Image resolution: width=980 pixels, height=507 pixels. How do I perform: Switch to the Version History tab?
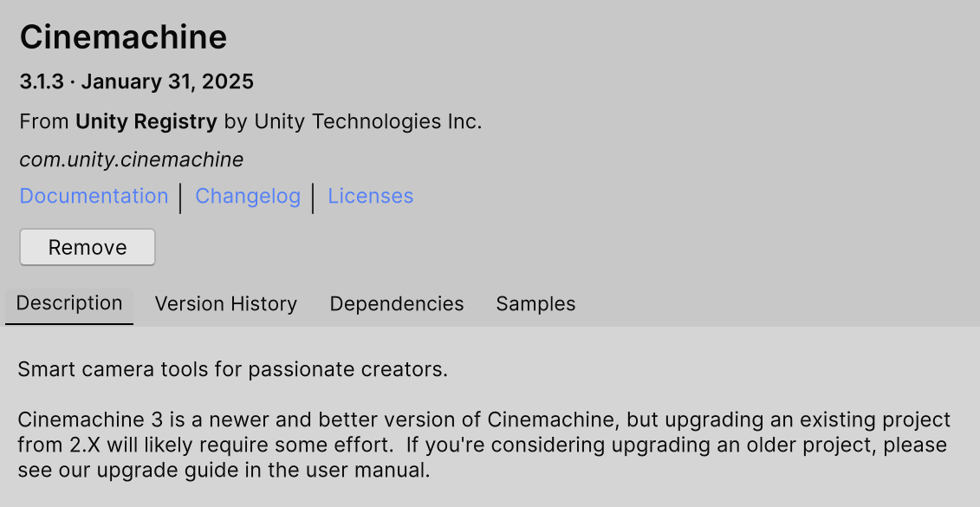tap(225, 304)
